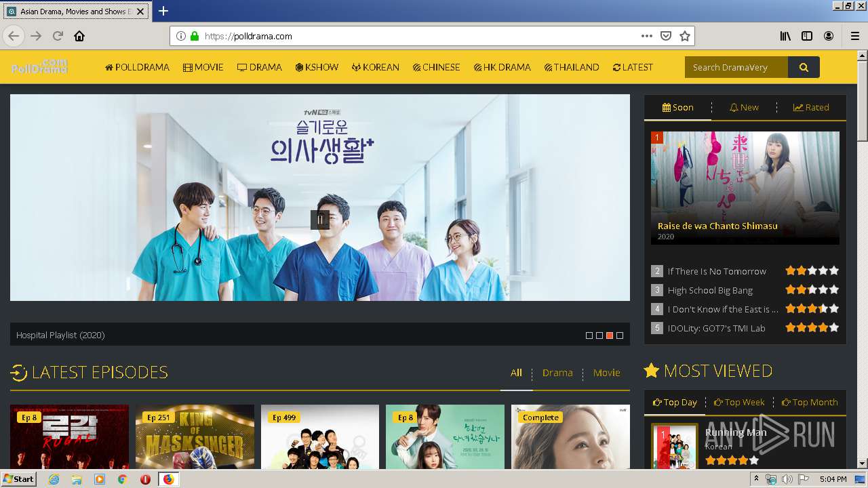
Task: Open Running Man most viewed entry
Action: (x=736, y=432)
